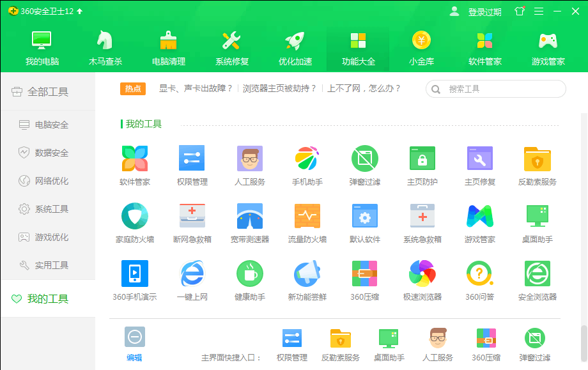This screenshot has width=588, height=370.
Task: Select 网络优化 category in sidebar
Action: (48, 181)
